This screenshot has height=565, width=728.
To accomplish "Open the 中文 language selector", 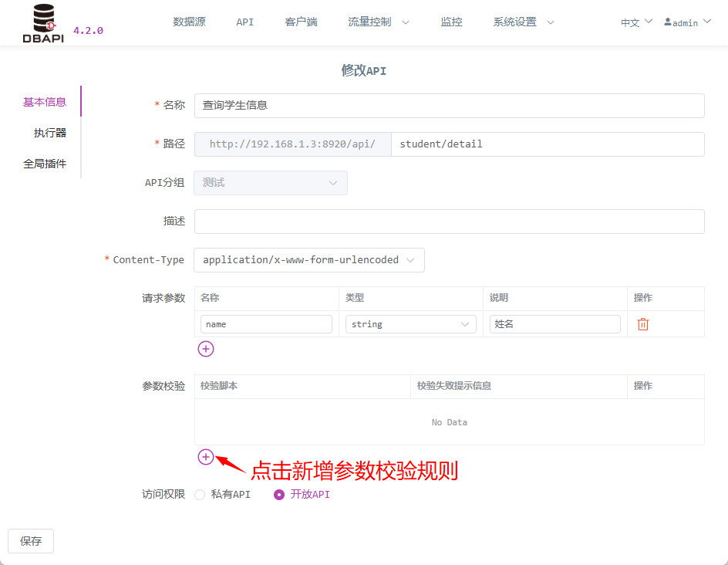I will [x=636, y=22].
